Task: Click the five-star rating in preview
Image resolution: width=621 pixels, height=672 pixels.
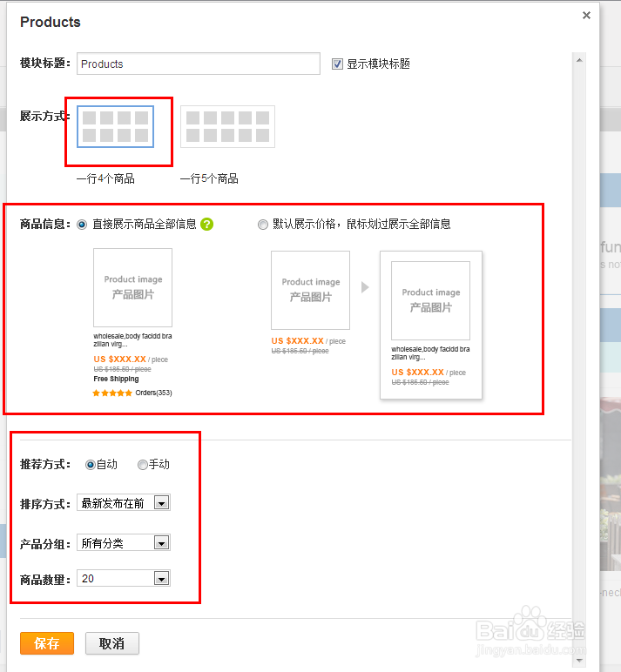Action: (112, 393)
